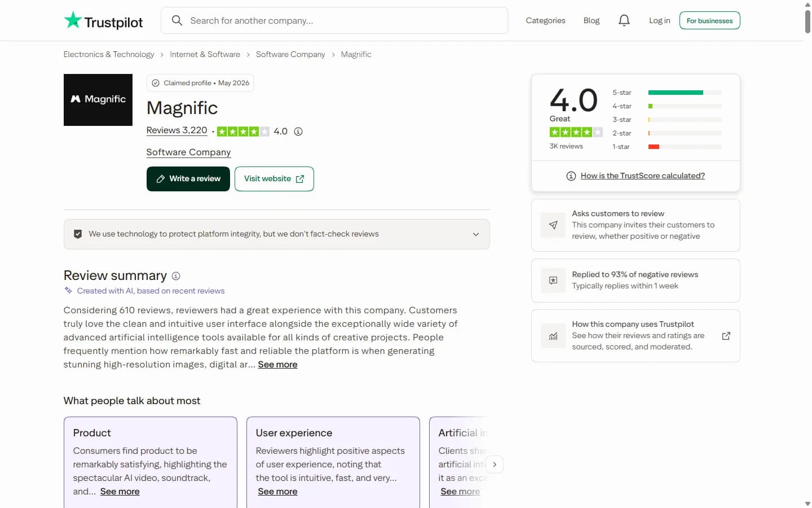The width and height of the screenshot is (812, 508).
Task: Go to Software Company breadcrumb
Action: pyautogui.click(x=290, y=54)
